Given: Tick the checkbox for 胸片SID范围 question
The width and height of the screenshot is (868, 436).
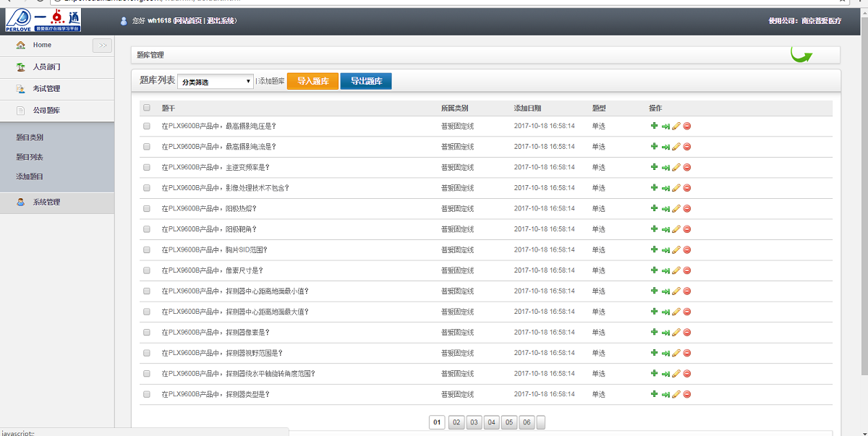Looking at the screenshot, I should click(x=147, y=249).
